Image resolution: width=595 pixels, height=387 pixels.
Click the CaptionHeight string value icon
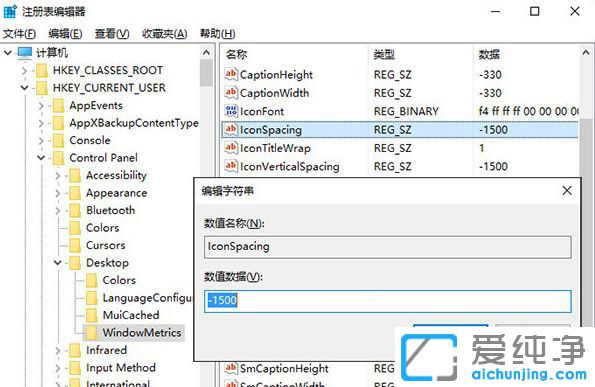click(231, 74)
